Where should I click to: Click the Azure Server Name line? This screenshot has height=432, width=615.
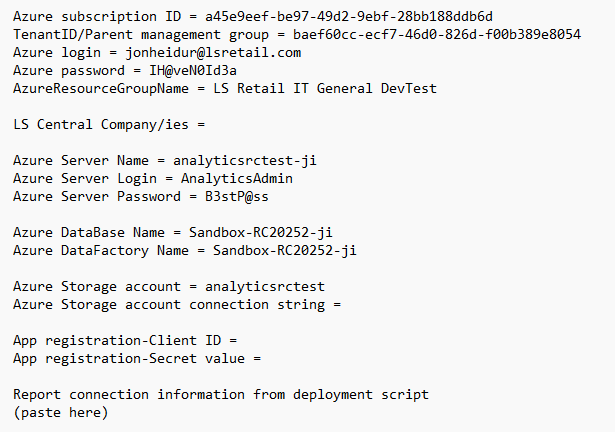click(x=165, y=160)
